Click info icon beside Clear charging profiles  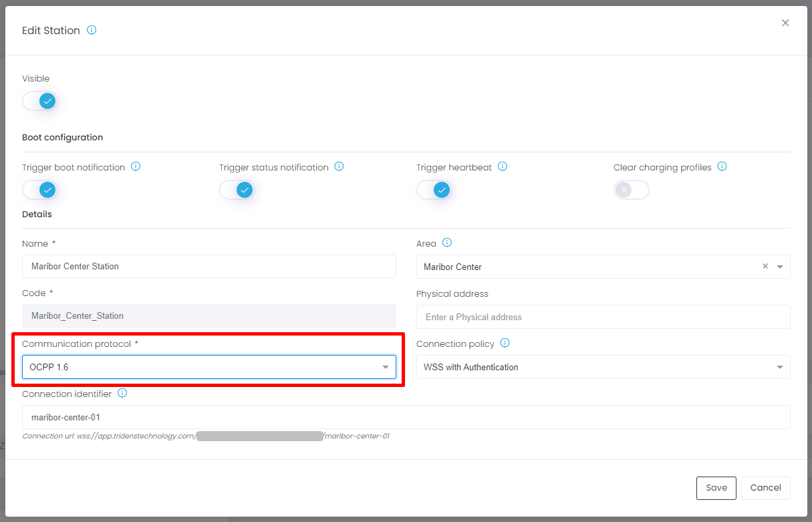tap(722, 166)
